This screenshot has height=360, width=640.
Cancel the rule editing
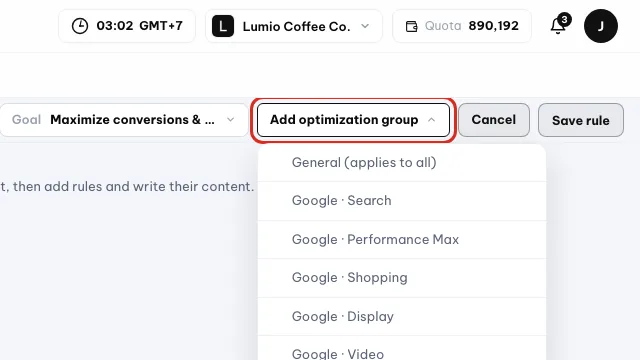coord(494,120)
